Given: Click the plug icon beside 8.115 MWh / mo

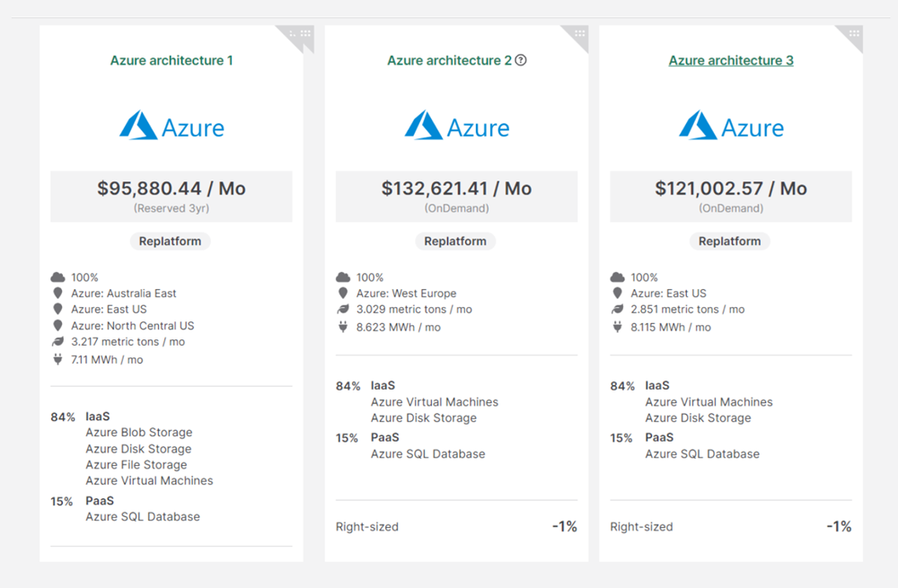Looking at the screenshot, I should 618,327.
